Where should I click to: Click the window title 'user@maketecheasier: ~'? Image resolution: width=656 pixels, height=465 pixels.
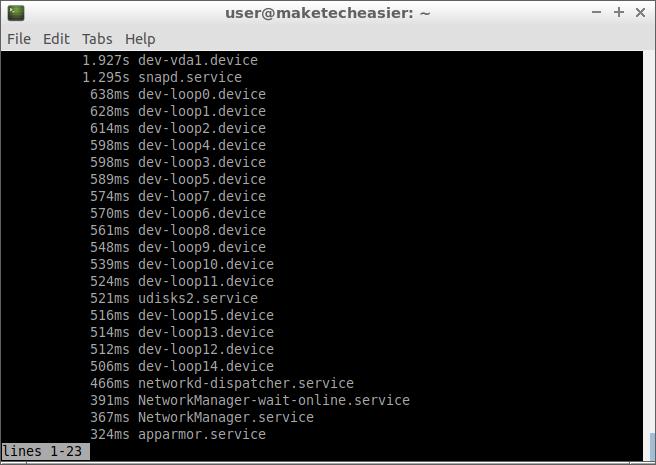point(328,13)
